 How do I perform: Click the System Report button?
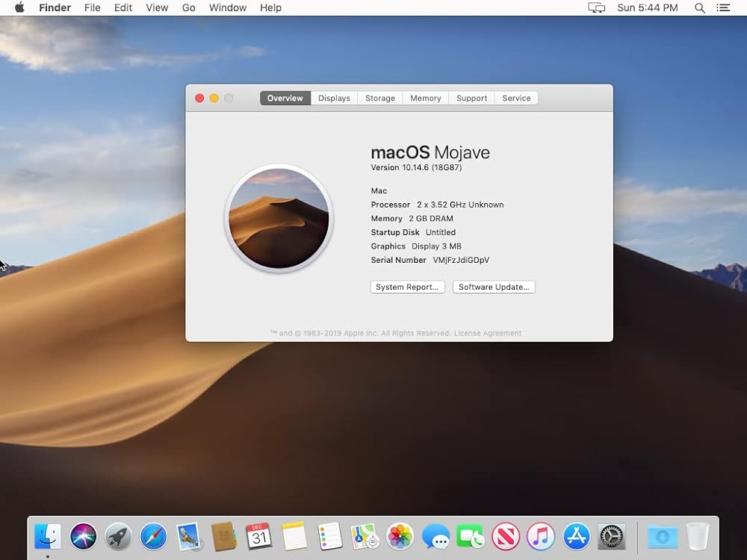(x=407, y=287)
